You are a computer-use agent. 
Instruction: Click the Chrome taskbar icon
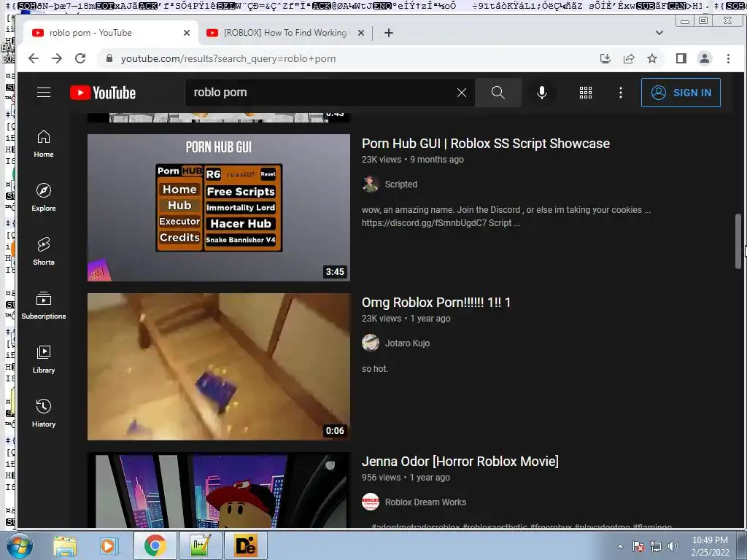click(x=155, y=545)
